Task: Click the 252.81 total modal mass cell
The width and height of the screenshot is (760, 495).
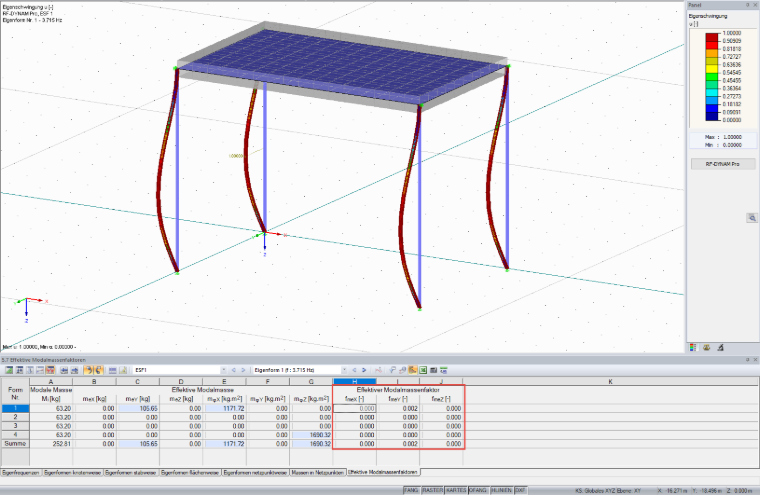Action: point(51,444)
